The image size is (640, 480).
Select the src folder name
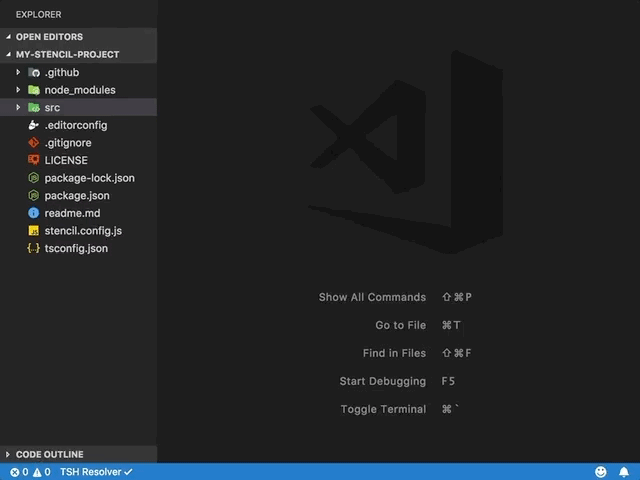pos(52,108)
